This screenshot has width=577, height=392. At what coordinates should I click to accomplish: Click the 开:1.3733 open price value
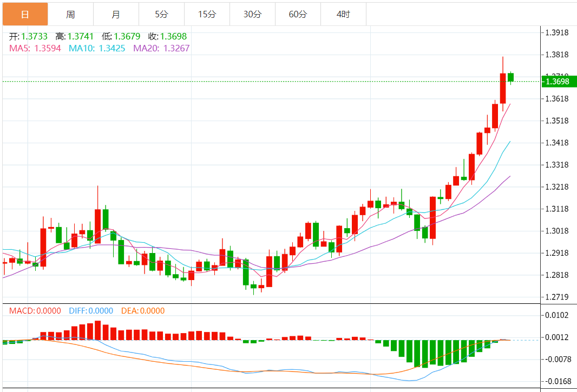28,36
